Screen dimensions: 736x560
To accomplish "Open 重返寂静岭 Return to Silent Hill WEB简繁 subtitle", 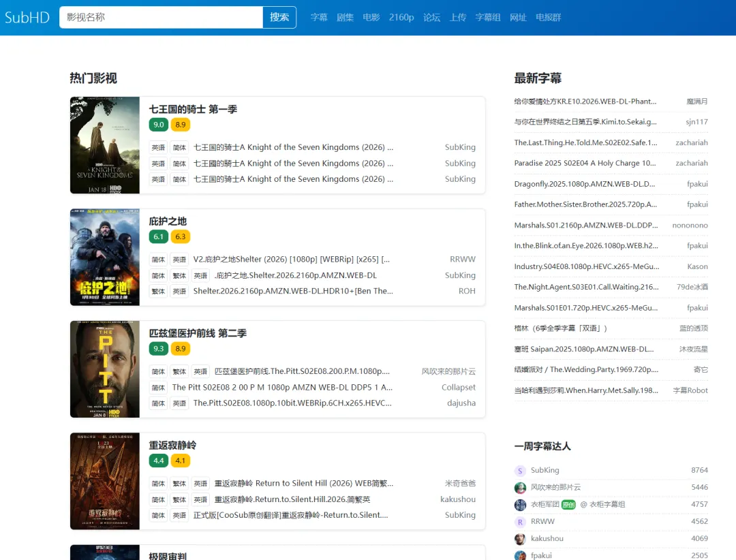I will 304,484.
